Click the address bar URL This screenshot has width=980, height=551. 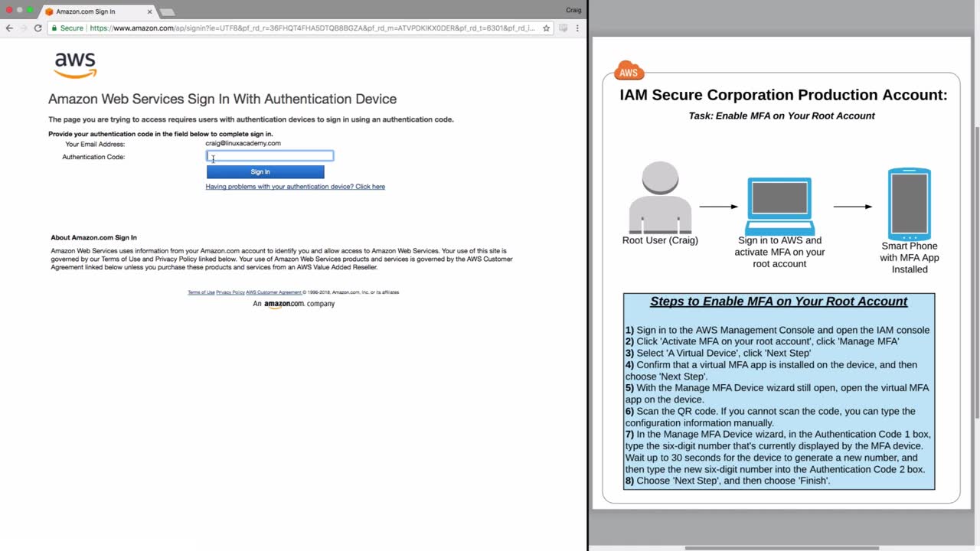tap(312, 28)
